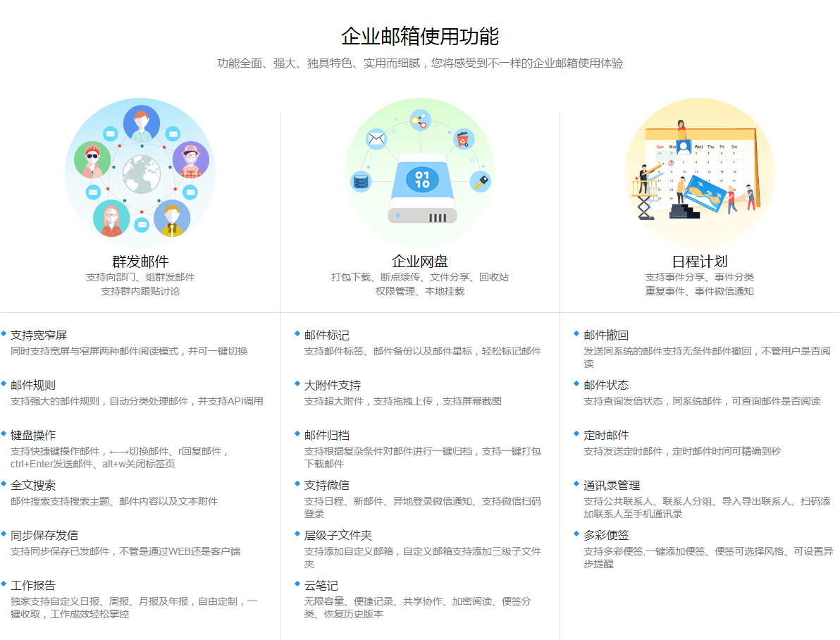Viewport: 840px width, 640px height.
Task: Select the 群发邮件 heading
Action: click(x=140, y=261)
